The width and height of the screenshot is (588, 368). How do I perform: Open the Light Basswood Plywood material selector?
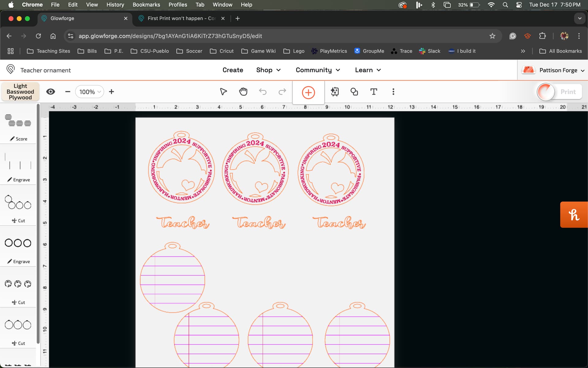click(x=20, y=92)
